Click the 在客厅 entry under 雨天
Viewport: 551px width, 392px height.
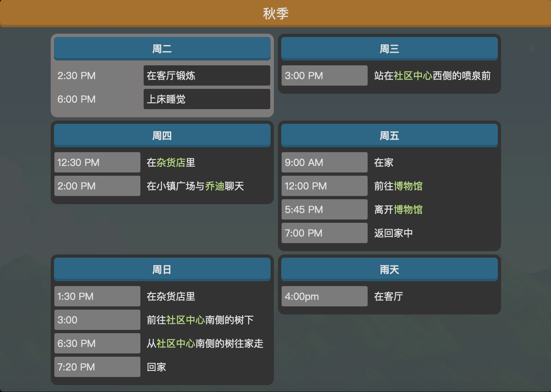389,297
